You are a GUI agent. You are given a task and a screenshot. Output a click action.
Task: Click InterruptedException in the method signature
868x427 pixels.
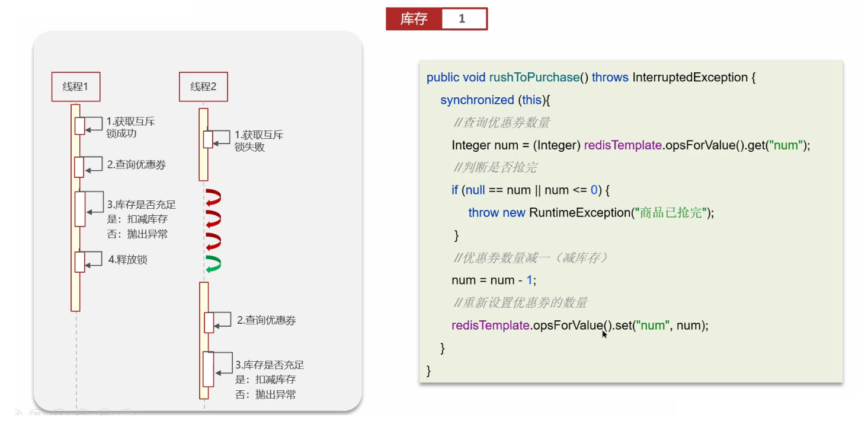click(690, 78)
